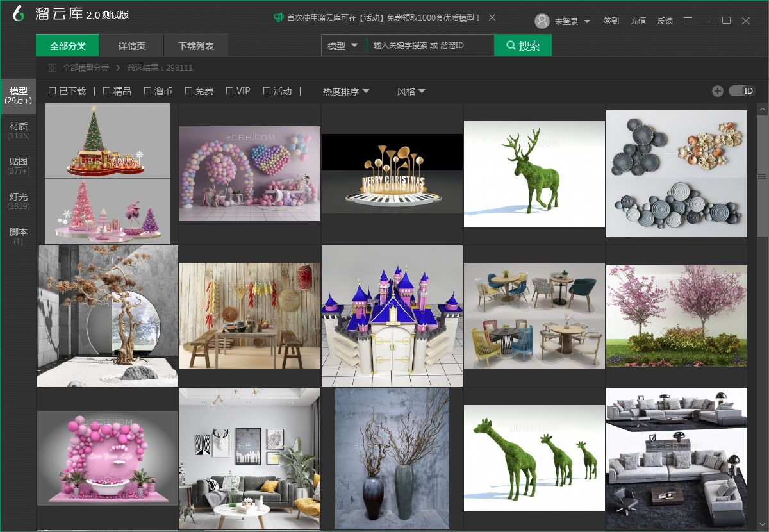
Task: Expand the 热度排序 sort dropdown
Action: pos(346,92)
